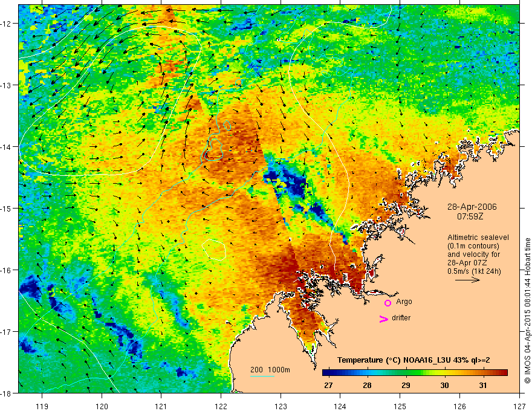532x411 pixels.
Task: Click the 31 value on the color scale
Action: point(483,386)
